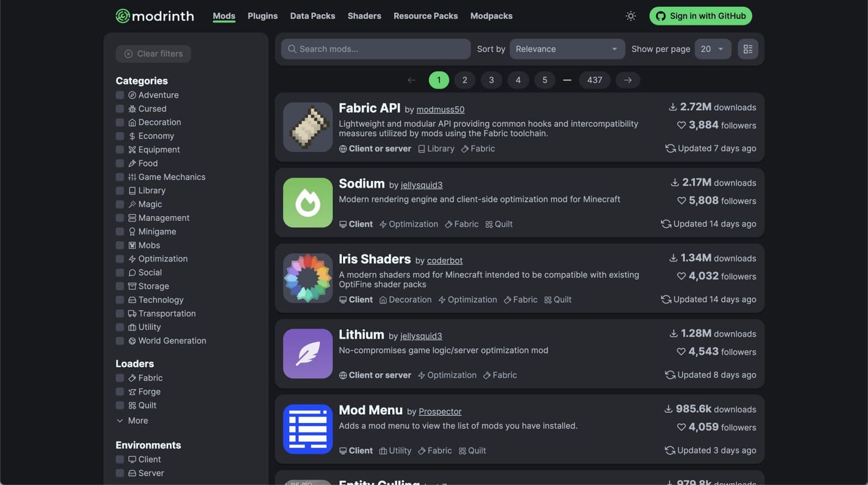Screen dimensions: 868x485
Task: Enable the Adventure category checkbox
Action: tap(120, 95)
